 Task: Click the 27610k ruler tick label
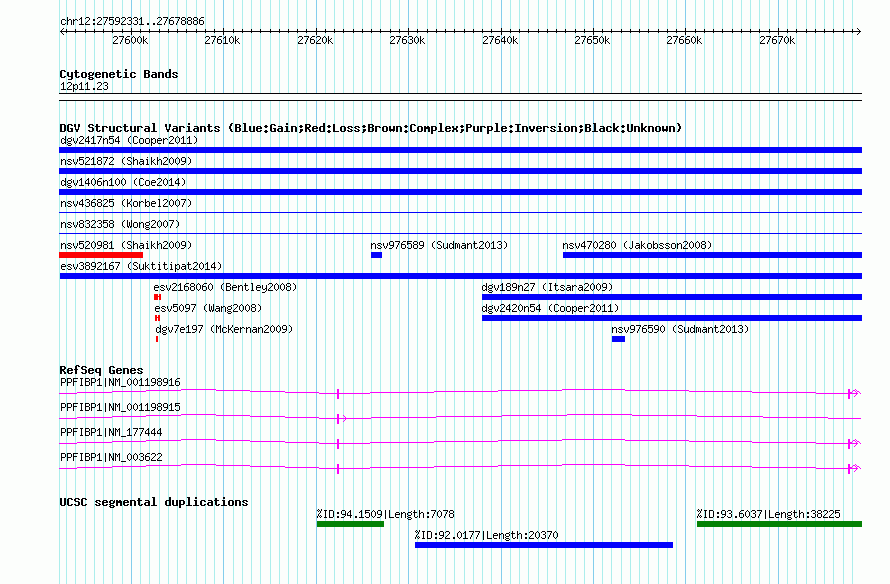pyautogui.click(x=222, y=41)
